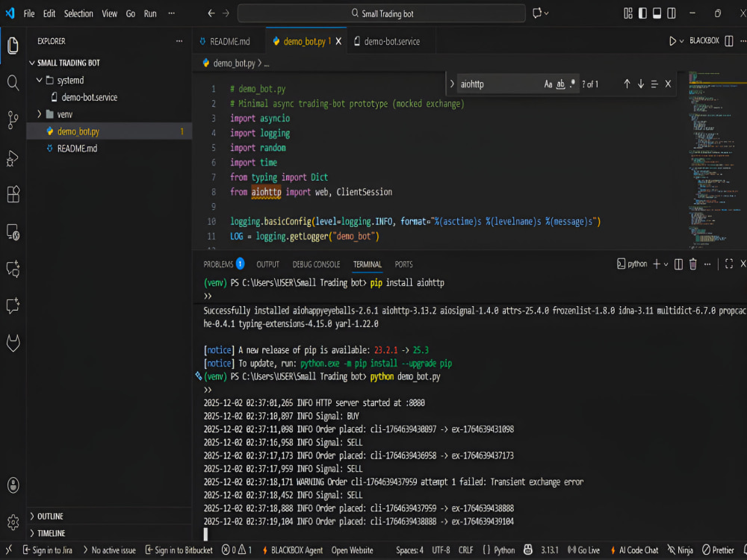Toggle primary sidebar layout icon
747x560 pixels.
pos(642,13)
